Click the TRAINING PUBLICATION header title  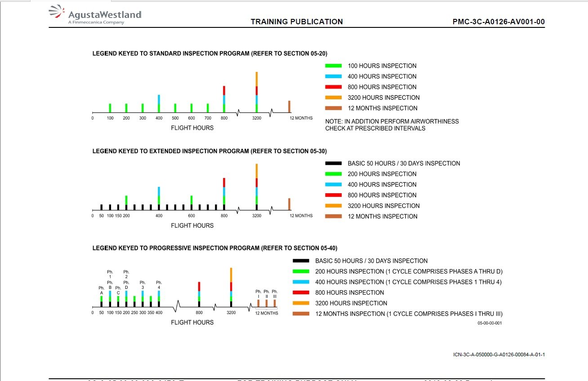297,22
